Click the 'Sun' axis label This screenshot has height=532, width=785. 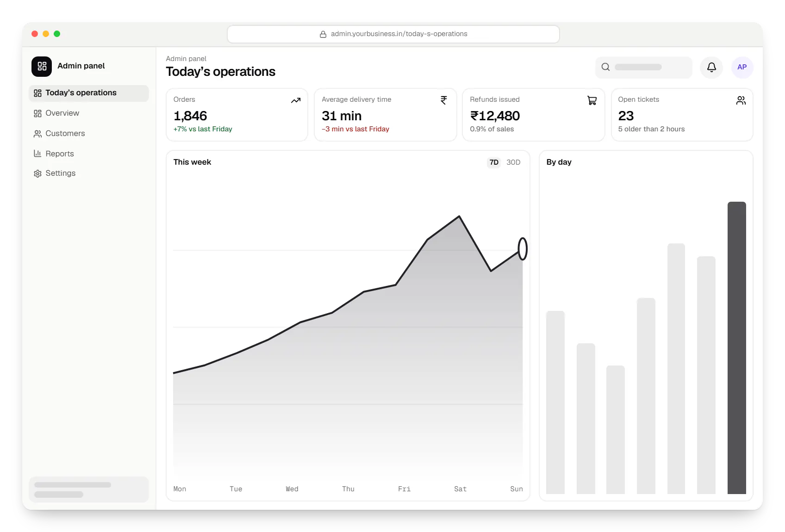pyautogui.click(x=517, y=489)
